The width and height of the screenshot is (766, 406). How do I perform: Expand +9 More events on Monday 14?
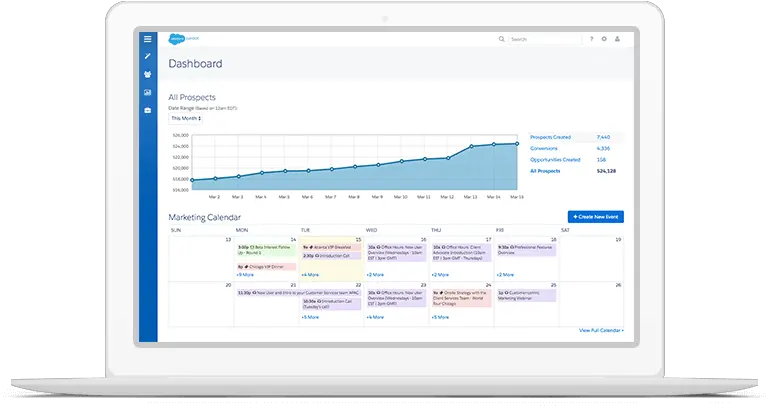pyautogui.click(x=246, y=274)
